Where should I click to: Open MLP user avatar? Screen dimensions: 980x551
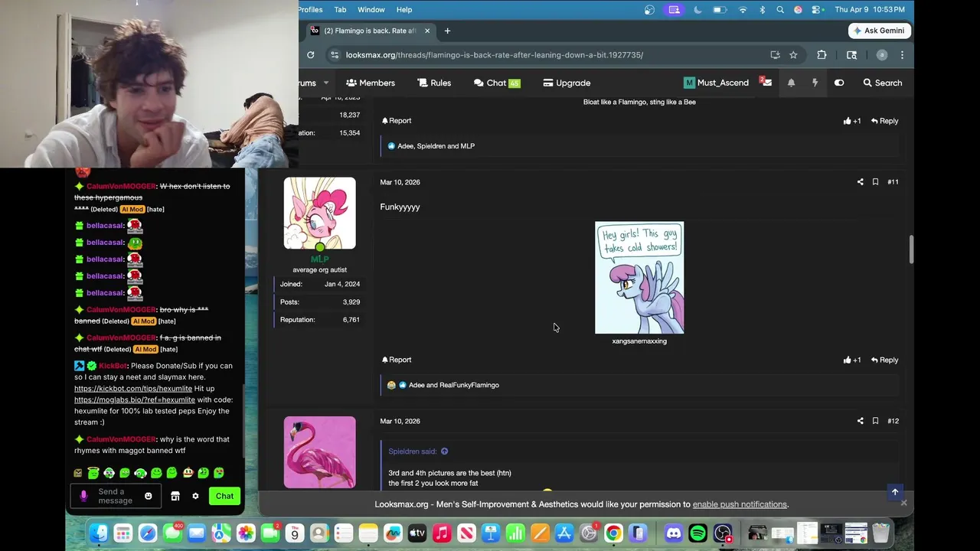[x=319, y=214]
